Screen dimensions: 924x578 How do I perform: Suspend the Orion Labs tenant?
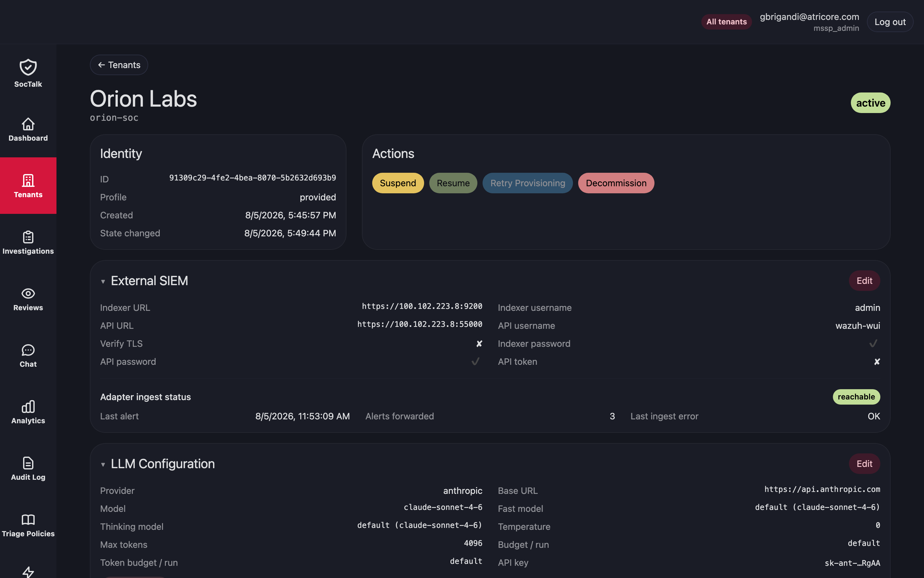point(398,183)
